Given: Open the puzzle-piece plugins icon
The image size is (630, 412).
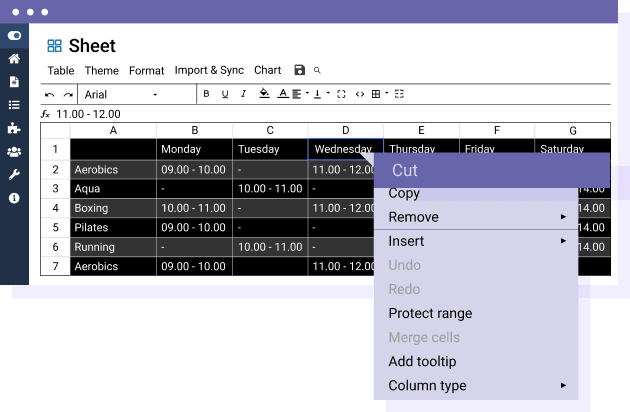Looking at the screenshot, I should (14, 128).
